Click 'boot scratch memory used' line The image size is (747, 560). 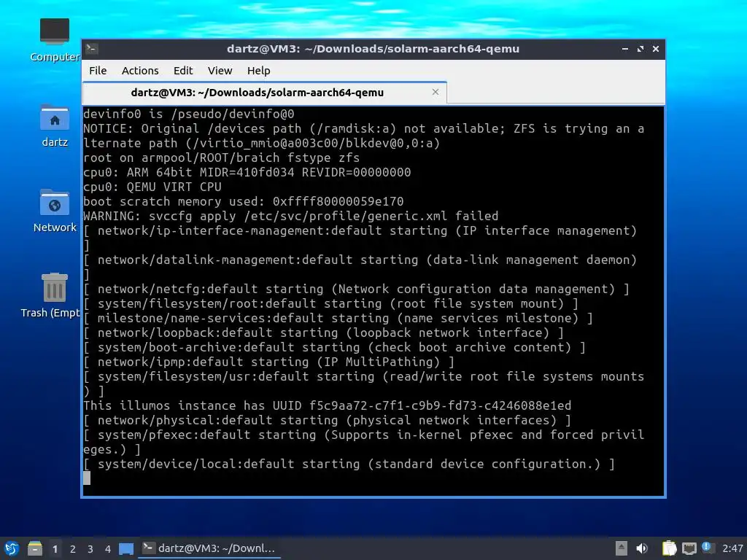coord(244,201)
